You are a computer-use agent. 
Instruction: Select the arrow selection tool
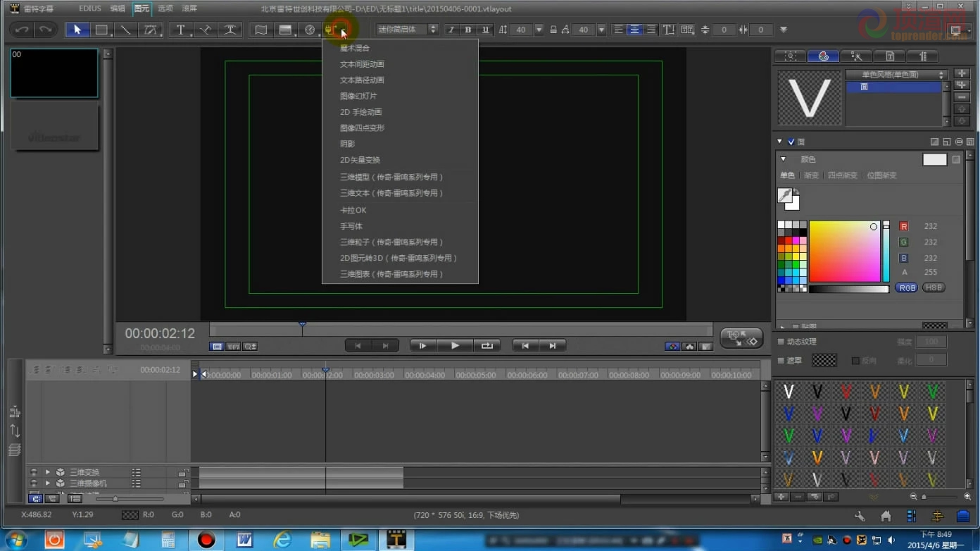(77, 30)
